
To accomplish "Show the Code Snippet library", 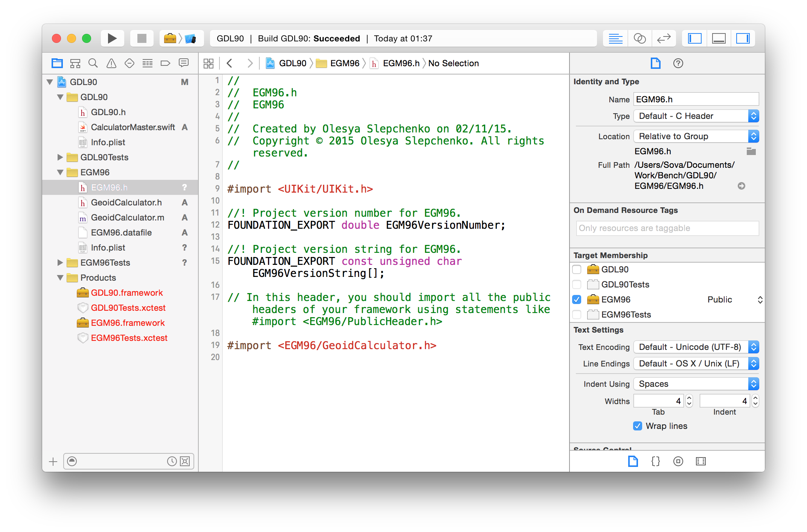I will [655, 461].
